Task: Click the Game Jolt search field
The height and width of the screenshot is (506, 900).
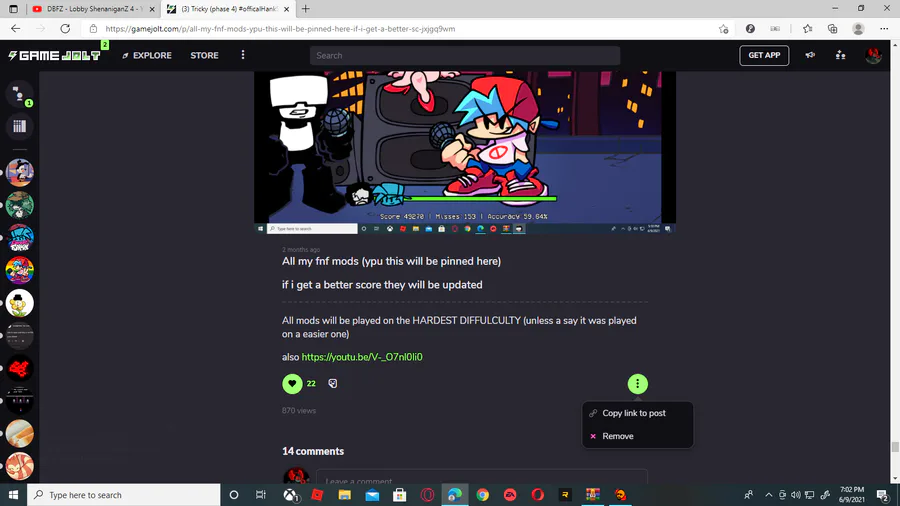Action: [x=465, y=56]
